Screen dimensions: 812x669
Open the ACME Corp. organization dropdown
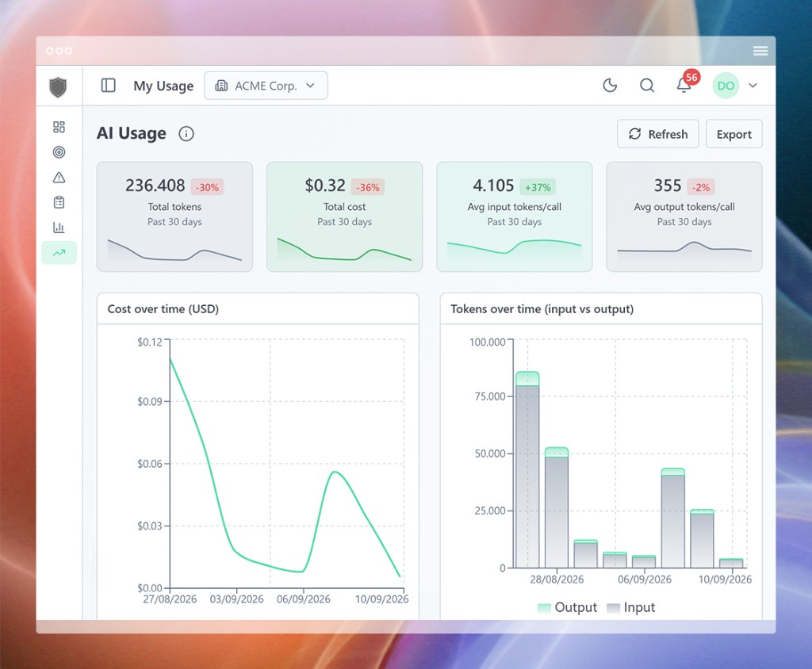[x=266, y=86]
